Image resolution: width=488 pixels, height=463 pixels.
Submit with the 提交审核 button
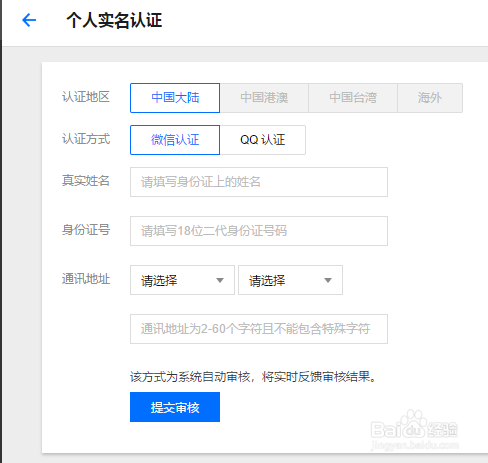point(175,407)
